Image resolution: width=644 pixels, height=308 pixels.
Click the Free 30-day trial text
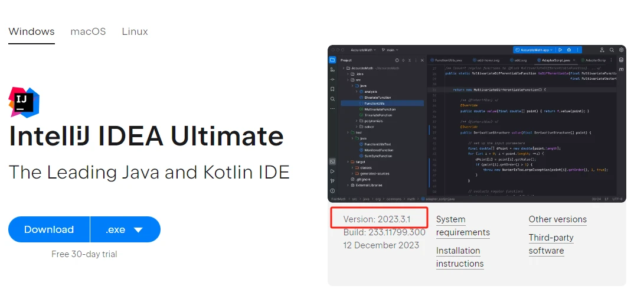click(84, 254)
